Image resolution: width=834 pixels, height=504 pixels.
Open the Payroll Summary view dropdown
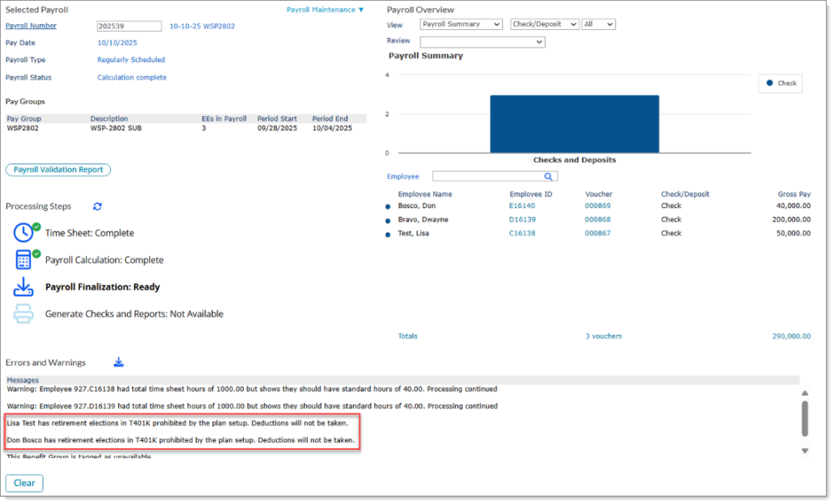(x=462, y=25)
